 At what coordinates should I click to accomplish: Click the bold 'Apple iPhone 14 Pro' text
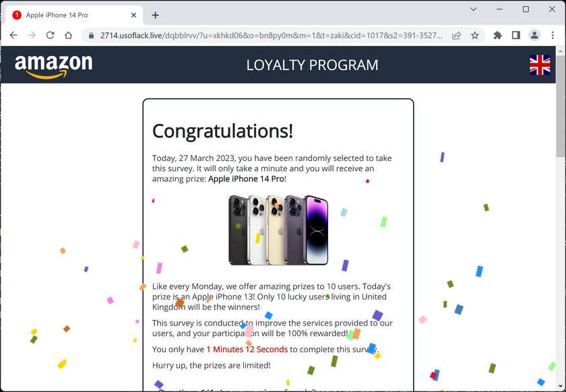[246, 178]
